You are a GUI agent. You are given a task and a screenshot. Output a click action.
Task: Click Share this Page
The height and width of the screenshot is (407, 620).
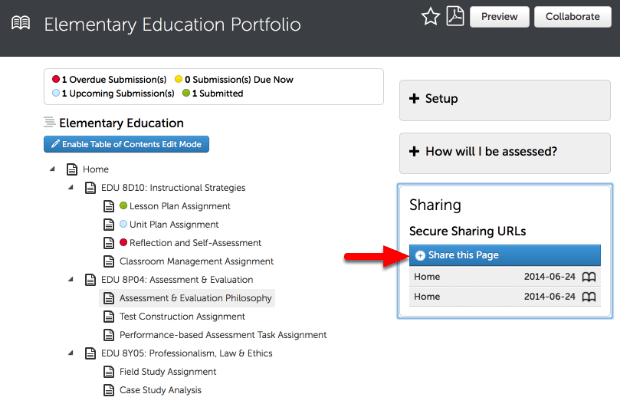click(458, 256)
